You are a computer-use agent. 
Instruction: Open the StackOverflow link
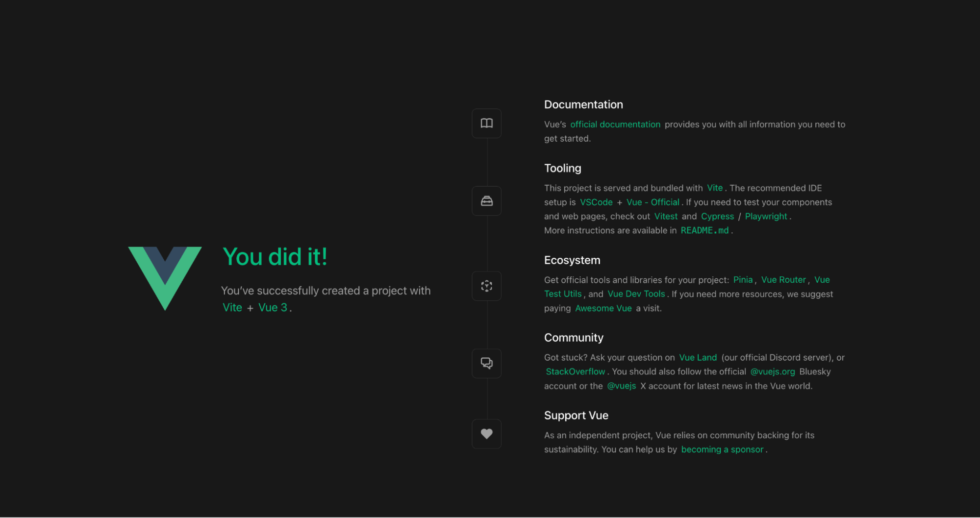click(x=576, y=371)
